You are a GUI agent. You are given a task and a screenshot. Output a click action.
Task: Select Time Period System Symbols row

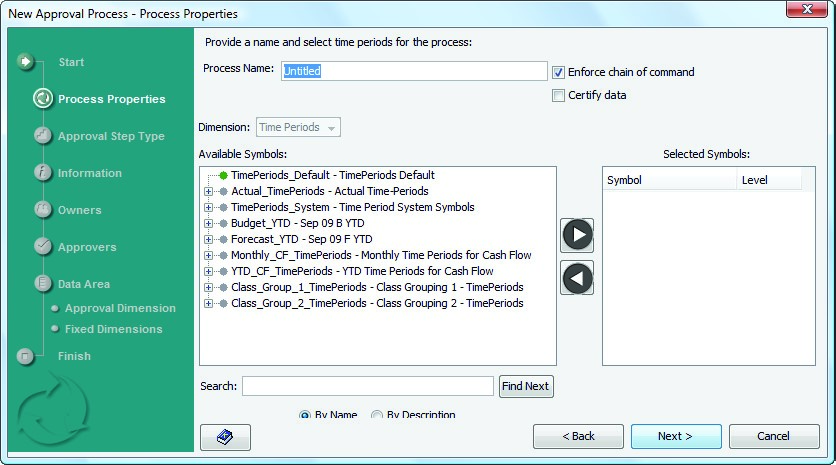[352, 207]
